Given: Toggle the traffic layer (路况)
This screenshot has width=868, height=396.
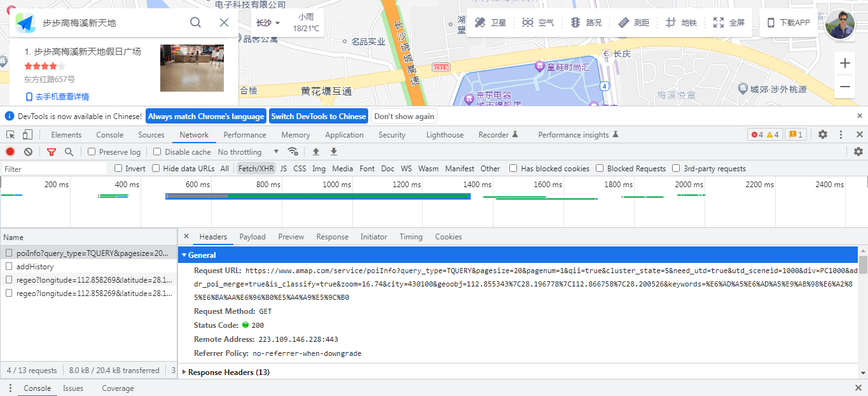Looking at the screenshot, I should [586, 22].
